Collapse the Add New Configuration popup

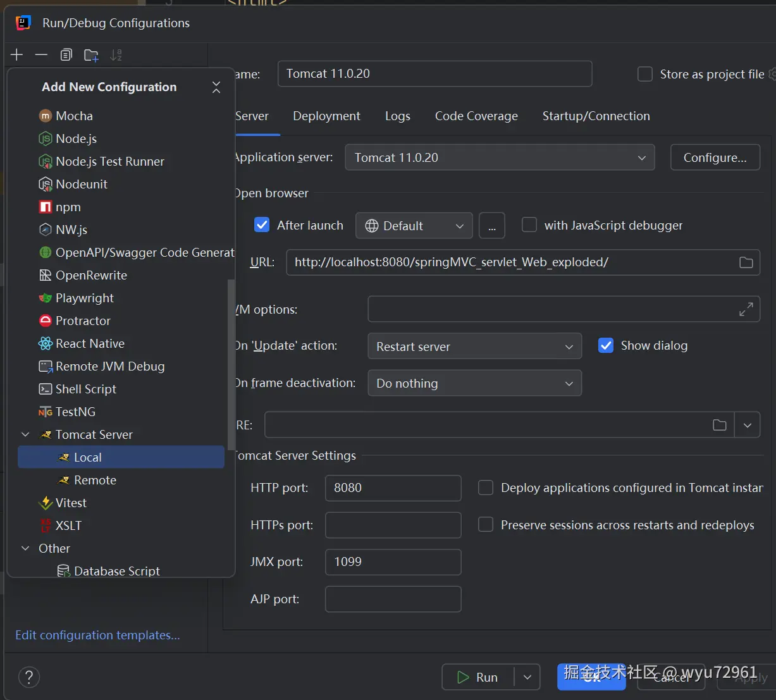[x=216, y=87]
